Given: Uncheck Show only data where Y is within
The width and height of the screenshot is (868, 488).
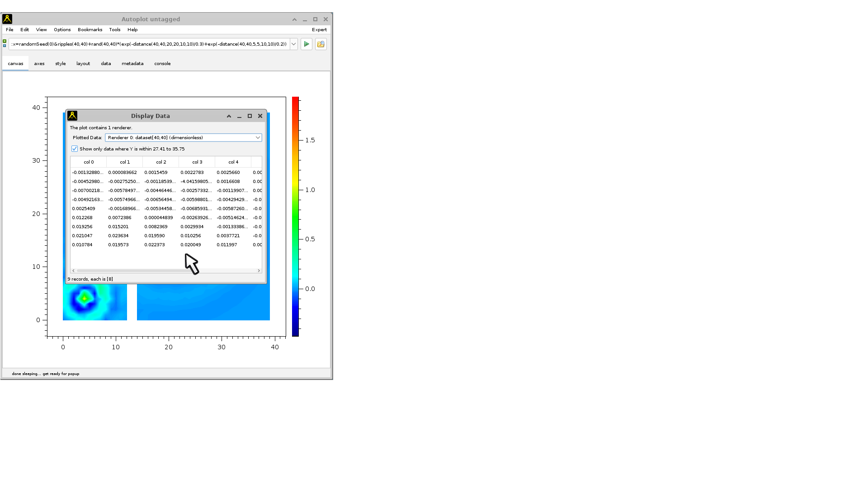Looking at the screenshot, I should (75, 149).
